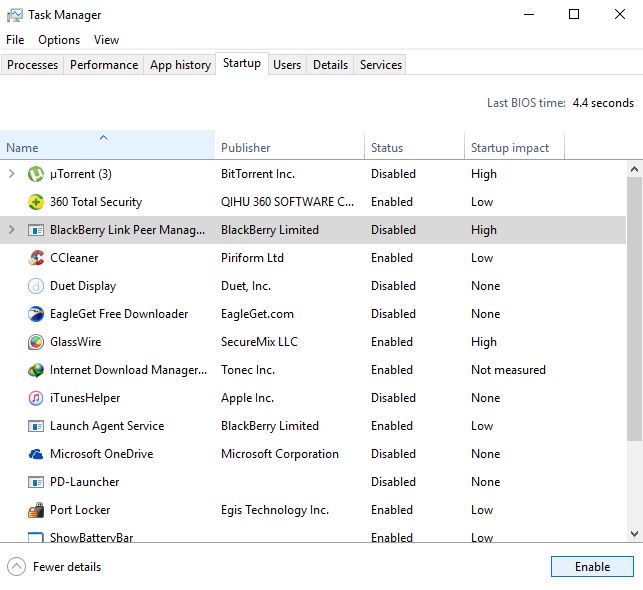Sort by the Startup impact column header
The width and height of the screenshot is (643, 590).
[x=515, y=145]
